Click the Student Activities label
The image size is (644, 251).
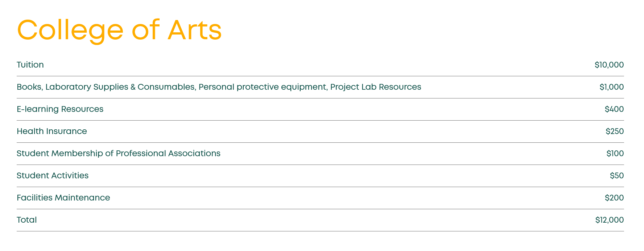[53, 176]
